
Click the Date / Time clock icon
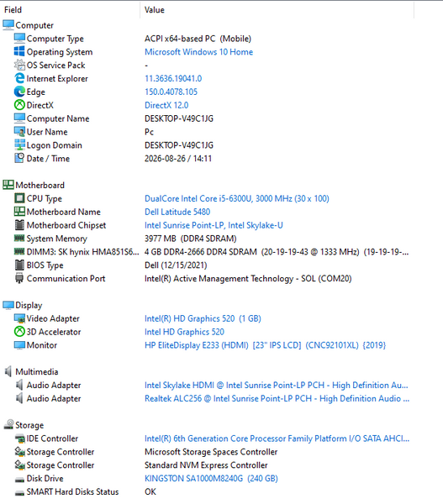point(19,158)
